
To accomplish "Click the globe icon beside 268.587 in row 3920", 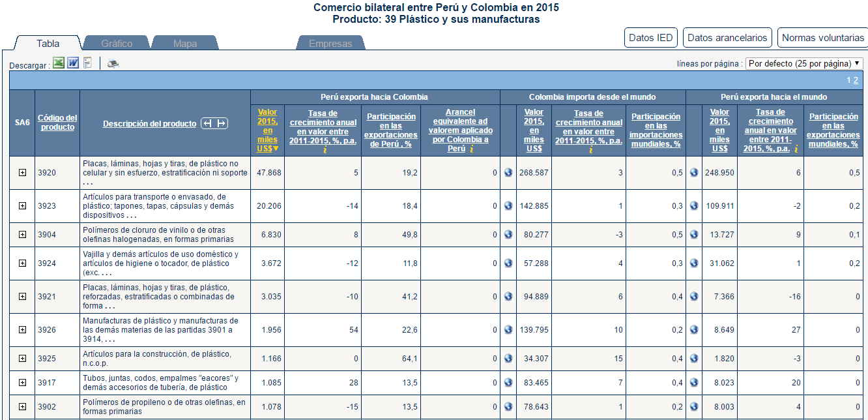I will (x=508, y=173).
